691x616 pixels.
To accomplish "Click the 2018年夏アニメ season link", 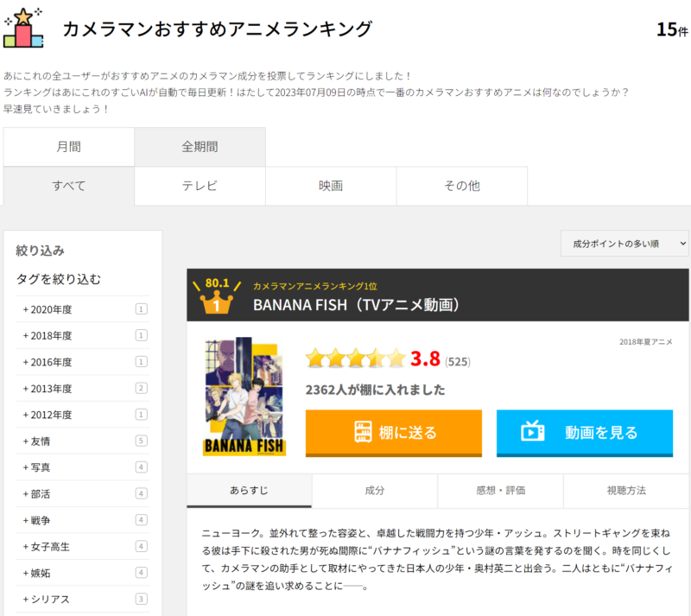I will point(645,342).
